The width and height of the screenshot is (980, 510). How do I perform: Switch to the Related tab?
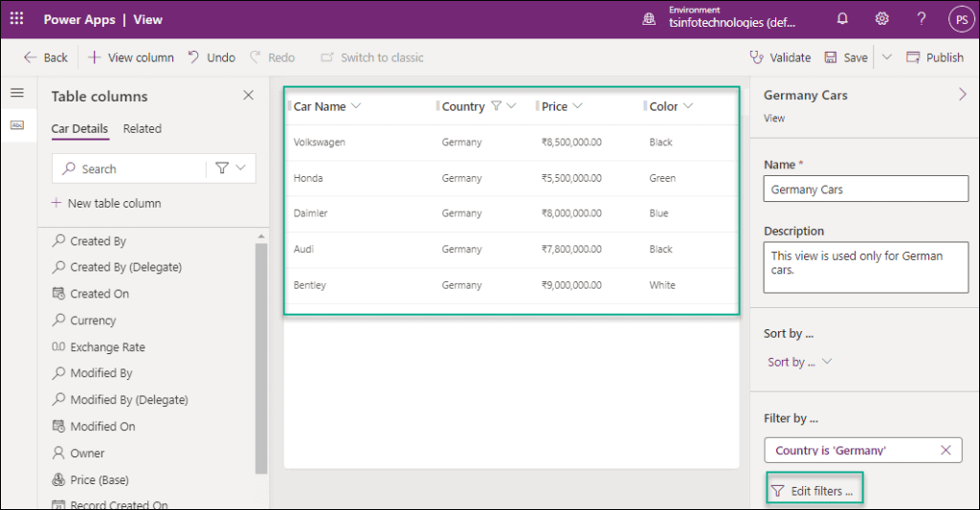tap(142, 129)
